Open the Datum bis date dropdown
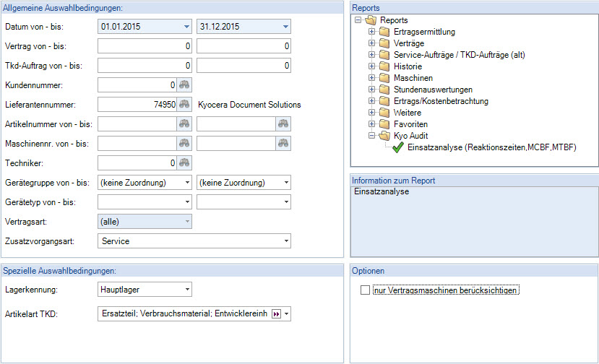Viewport: 599px width, 364px height. (285, 27)
